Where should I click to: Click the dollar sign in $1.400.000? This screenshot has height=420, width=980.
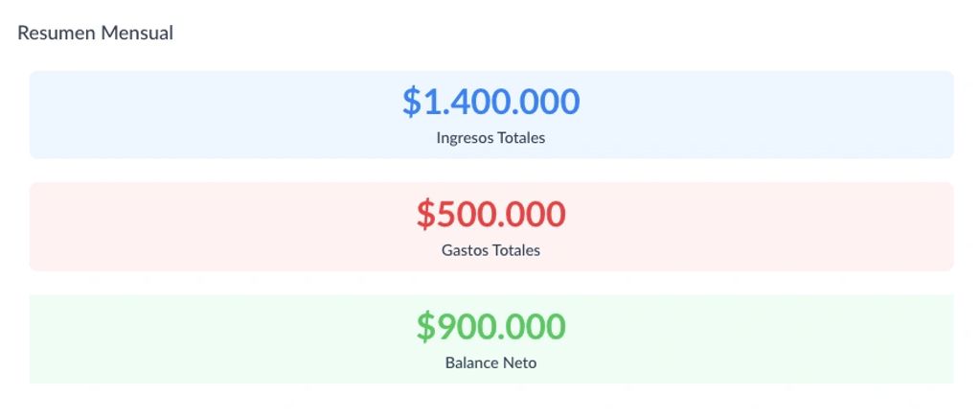coord(411,102)
